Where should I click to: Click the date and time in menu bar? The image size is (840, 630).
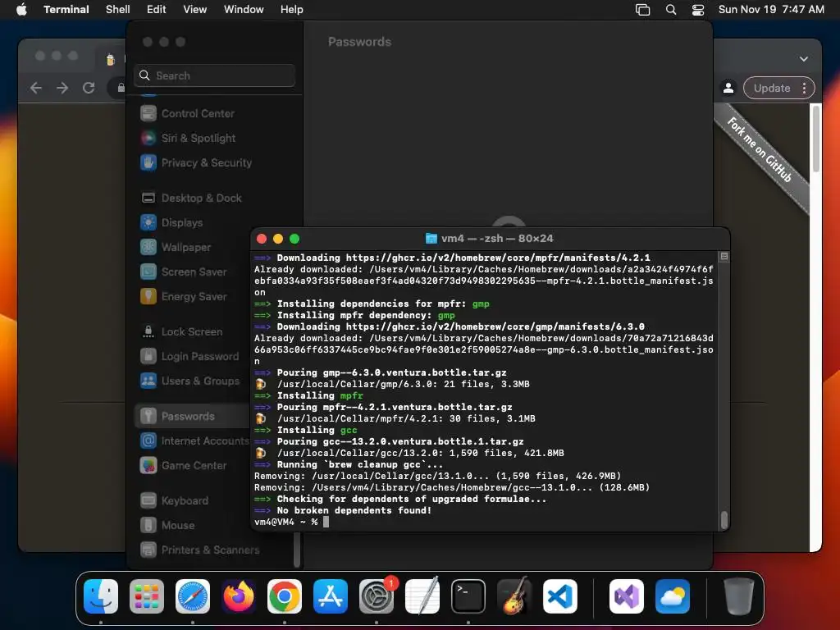(771, 9)
